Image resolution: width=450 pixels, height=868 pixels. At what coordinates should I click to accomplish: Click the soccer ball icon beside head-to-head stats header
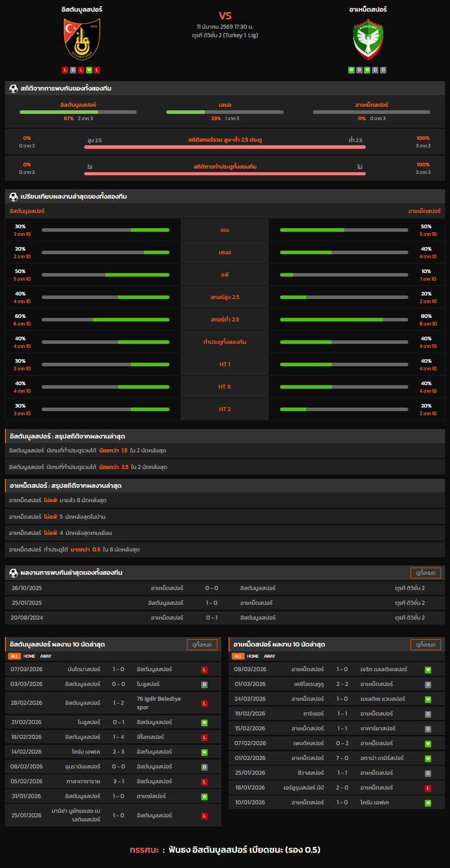[13, 89]
